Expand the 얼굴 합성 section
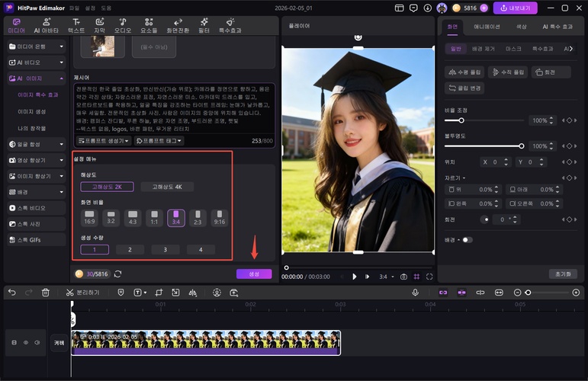Viewport: 588px width, 381px height. 37,144
